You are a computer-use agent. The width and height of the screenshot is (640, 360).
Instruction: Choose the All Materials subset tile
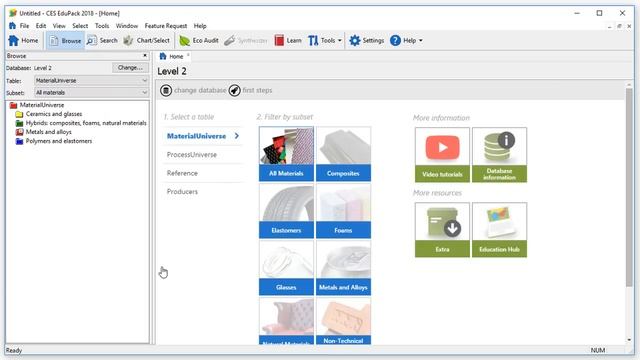[286, 154]
